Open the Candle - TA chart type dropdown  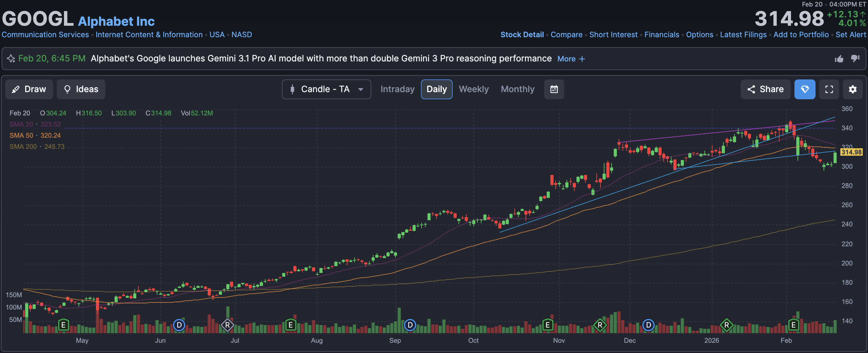pyautogui.click(x=326, y=89)
